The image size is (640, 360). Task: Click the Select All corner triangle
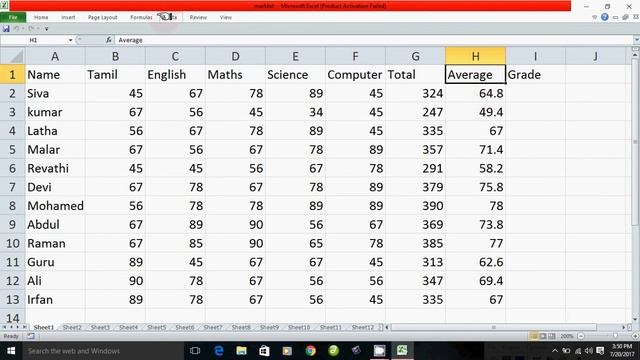13,56
